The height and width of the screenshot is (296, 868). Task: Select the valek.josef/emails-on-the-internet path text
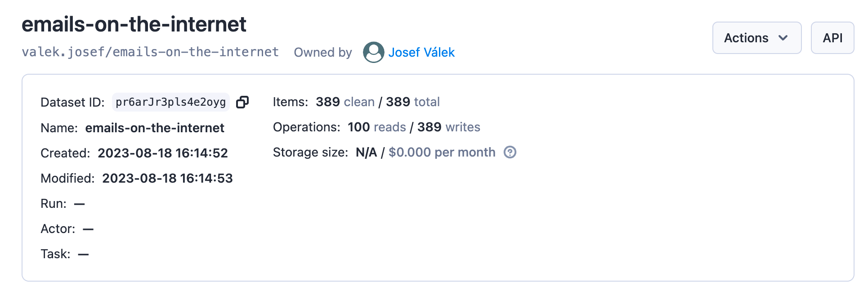tap(151, 52)
